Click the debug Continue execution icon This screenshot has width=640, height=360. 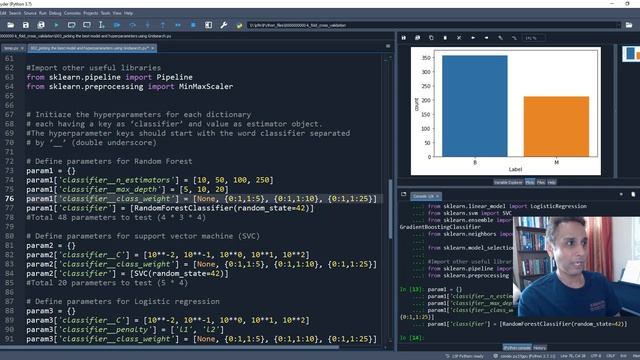(x=178, y=25)
